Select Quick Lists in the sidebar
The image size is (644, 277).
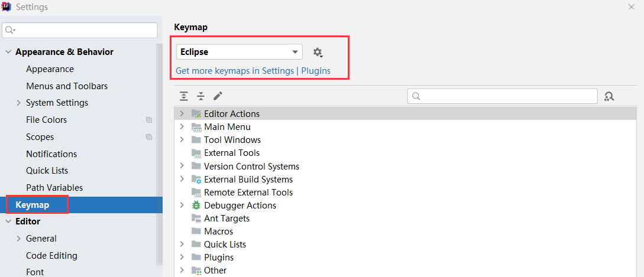point(47,171)
